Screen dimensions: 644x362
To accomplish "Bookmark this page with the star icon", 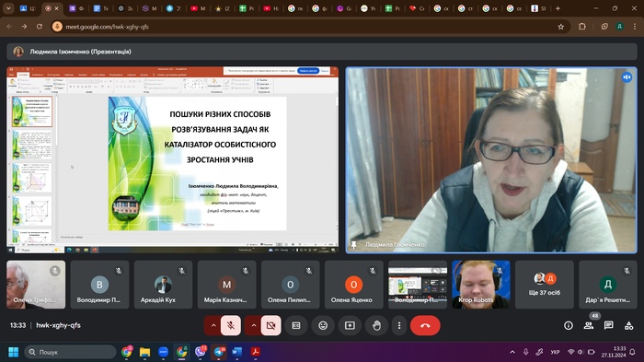I will click(x=561, y=27).
